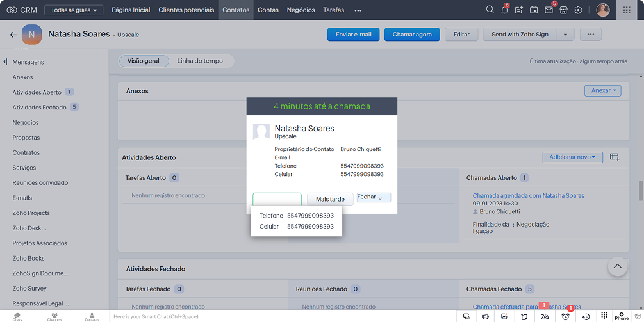The image size is (644, 322).
Task: Open Zoho Survey in the sidebar
Action: click(29, 288)
